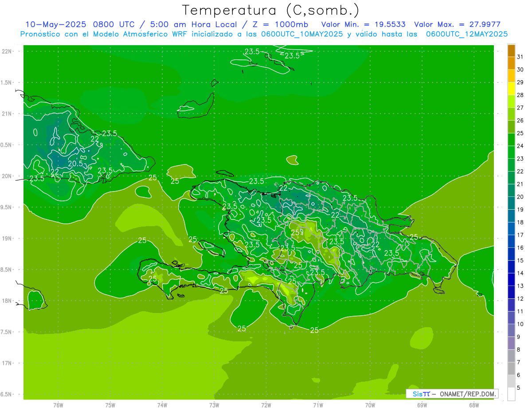
Task: Click the '19N' latitude axis label
Action: tap(7, 239)
